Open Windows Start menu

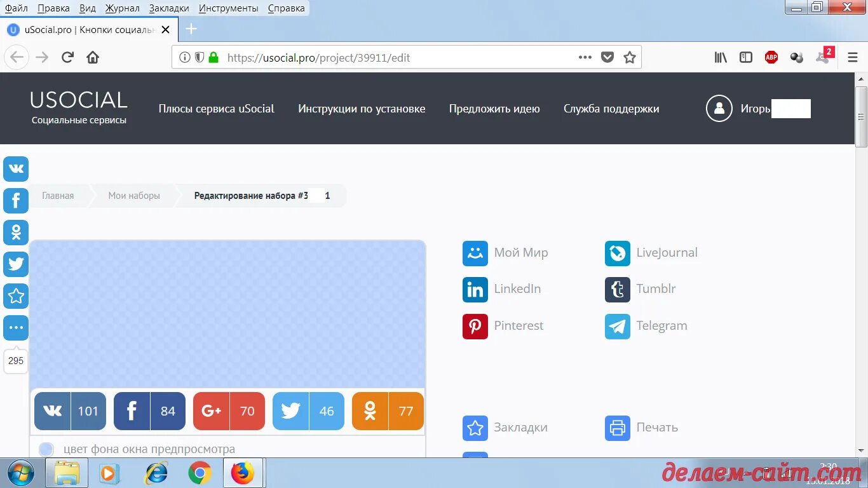tap(21, 473)
